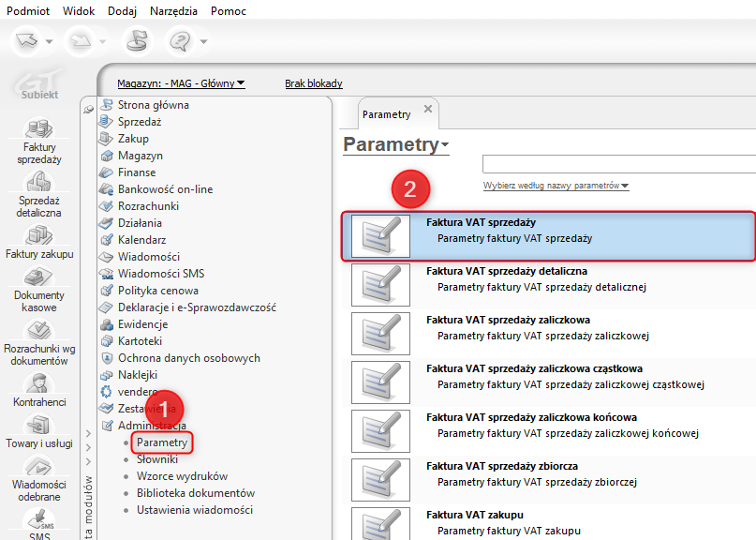The height and width of the screenshot is (540, 756).
Task: Select Faktura VAT sprzedaży zaliczkowa końcowa row
Action: click(x=549, y=431)
